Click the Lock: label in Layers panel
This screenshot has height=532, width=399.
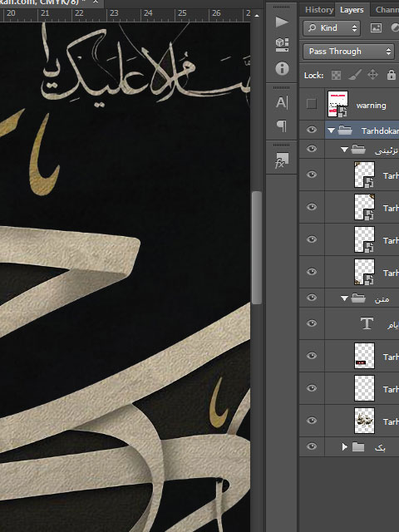[x=313, y=75]
